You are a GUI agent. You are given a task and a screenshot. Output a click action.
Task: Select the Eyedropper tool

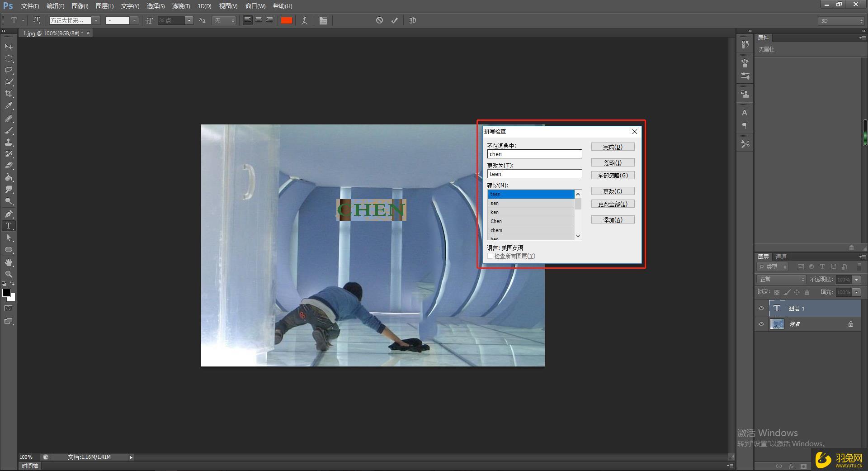click(9, 106)
